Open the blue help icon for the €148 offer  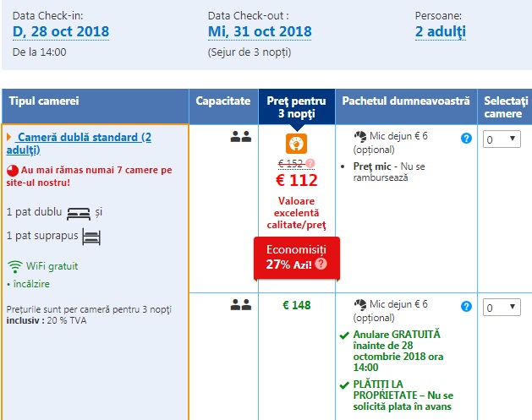tap(466, 306)
